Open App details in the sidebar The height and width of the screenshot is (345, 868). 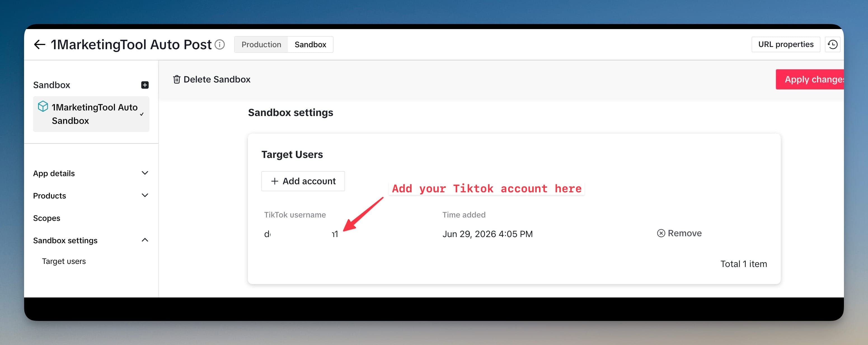point(54,173)
